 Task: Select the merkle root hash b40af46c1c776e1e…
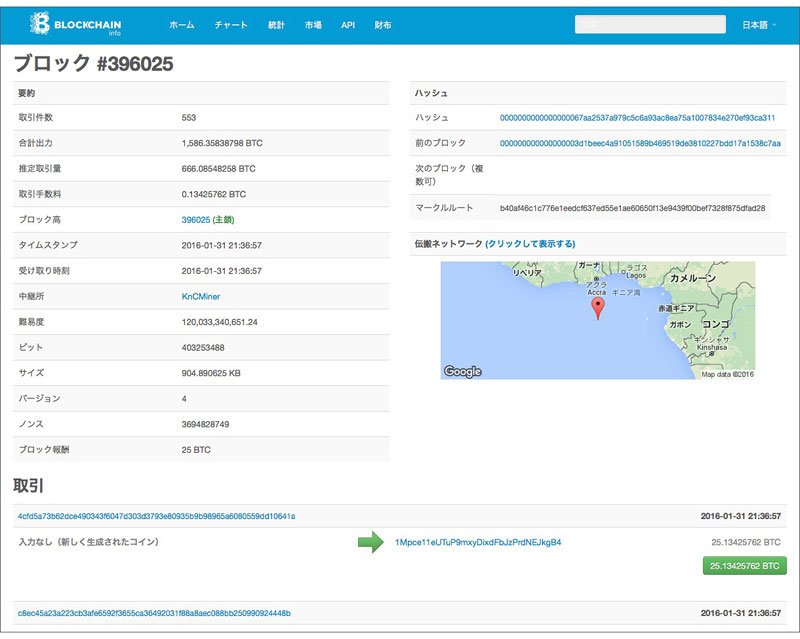click(632, 208)
